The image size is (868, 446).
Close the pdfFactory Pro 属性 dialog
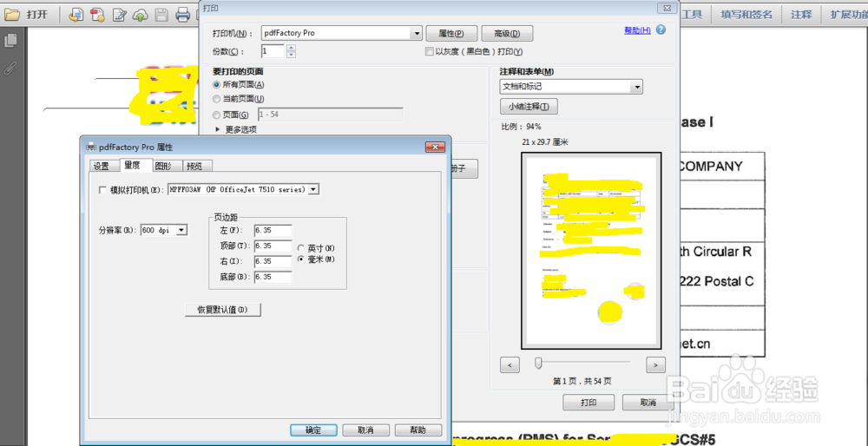point(435,148)
